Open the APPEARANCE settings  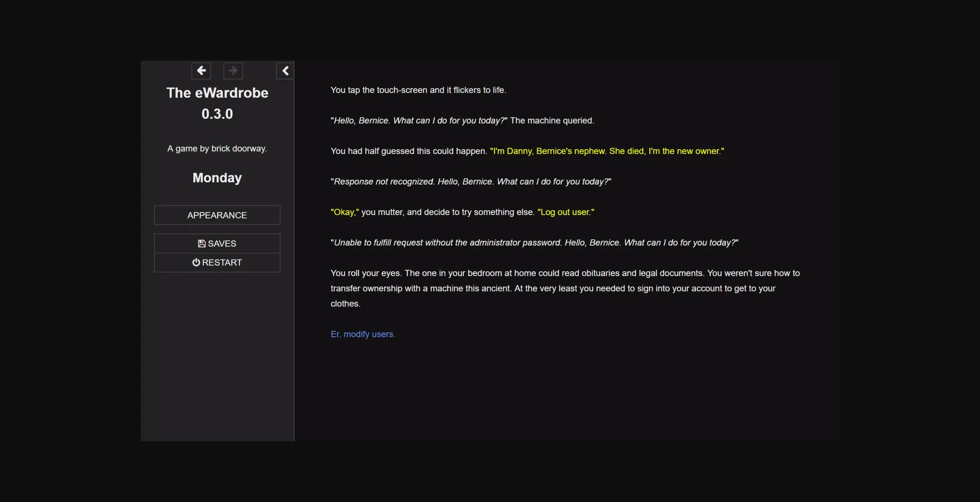217,215
